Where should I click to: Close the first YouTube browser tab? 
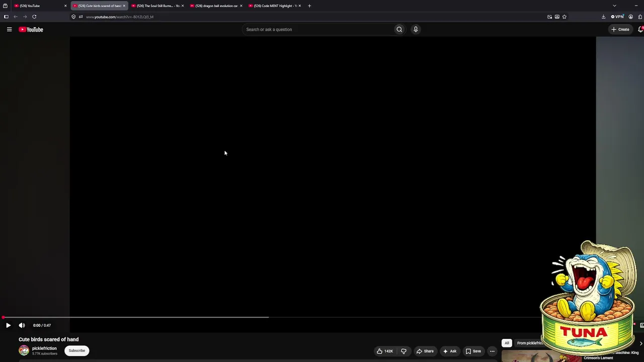[65, 6]
